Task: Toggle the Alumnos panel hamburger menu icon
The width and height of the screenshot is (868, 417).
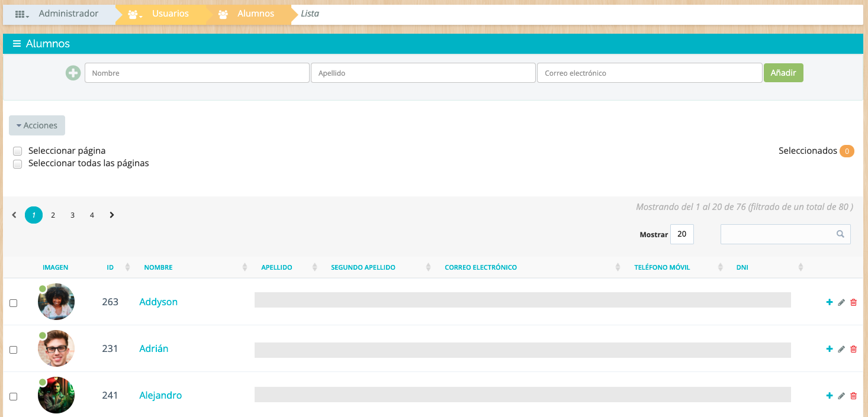Action: point(17,44)
